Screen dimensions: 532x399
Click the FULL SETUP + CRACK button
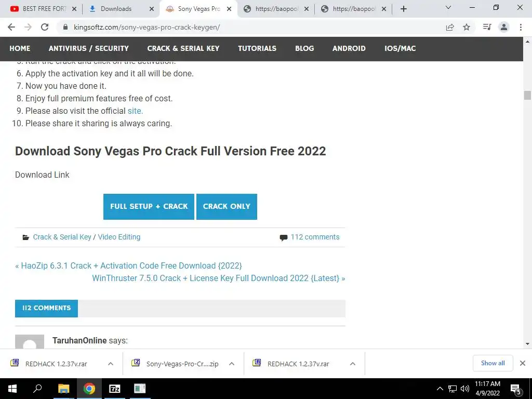(x=149, y=207)
